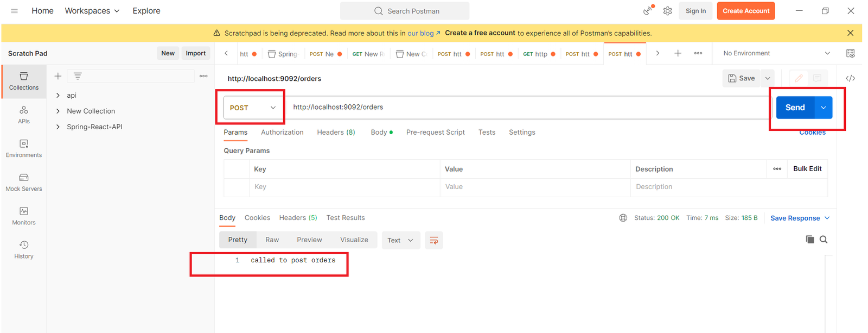Open the Save button dropdown arrow
Screen dimensions: 868x333
[x=768, y=78]
